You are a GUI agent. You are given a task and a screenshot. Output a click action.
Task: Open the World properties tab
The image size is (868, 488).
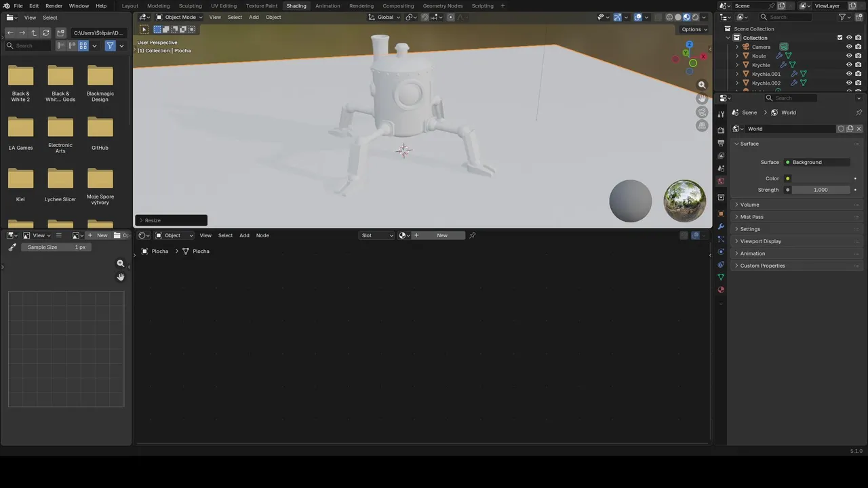tap(721, 181)
